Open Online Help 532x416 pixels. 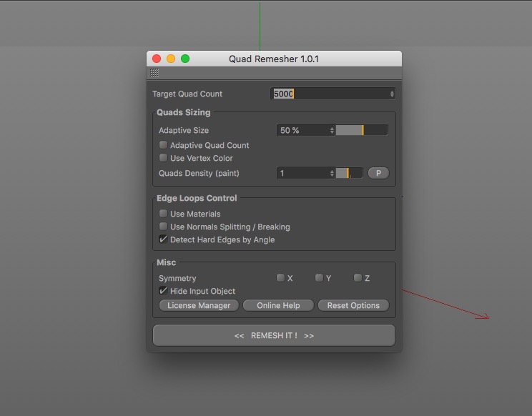pos(278,305)
